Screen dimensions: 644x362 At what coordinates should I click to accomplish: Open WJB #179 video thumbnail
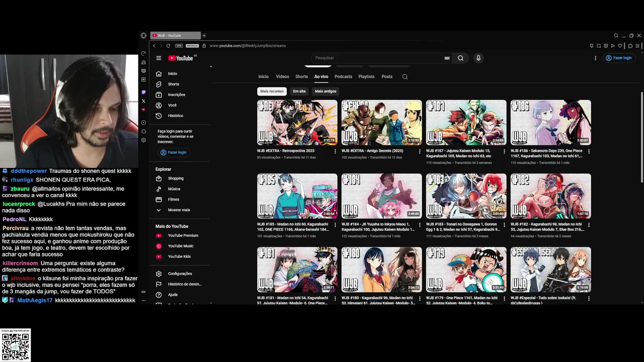pos(466,269)
